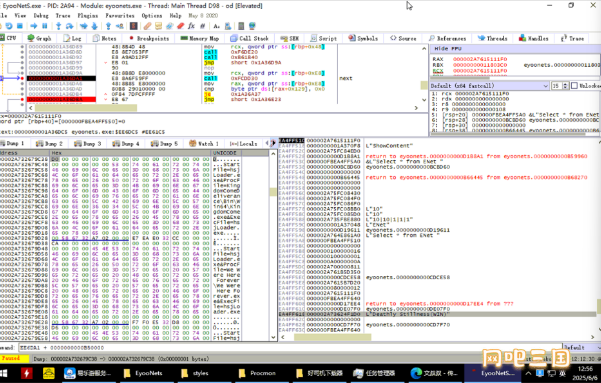
Task: Switch to the Dump 2 tab
Action: [x=49, y=143]
